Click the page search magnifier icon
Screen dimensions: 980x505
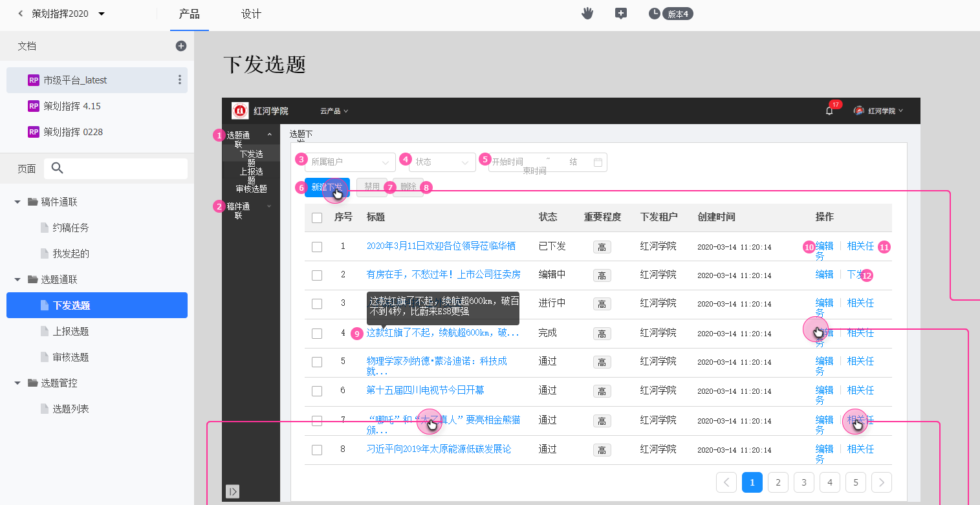[x=57, y=169]
